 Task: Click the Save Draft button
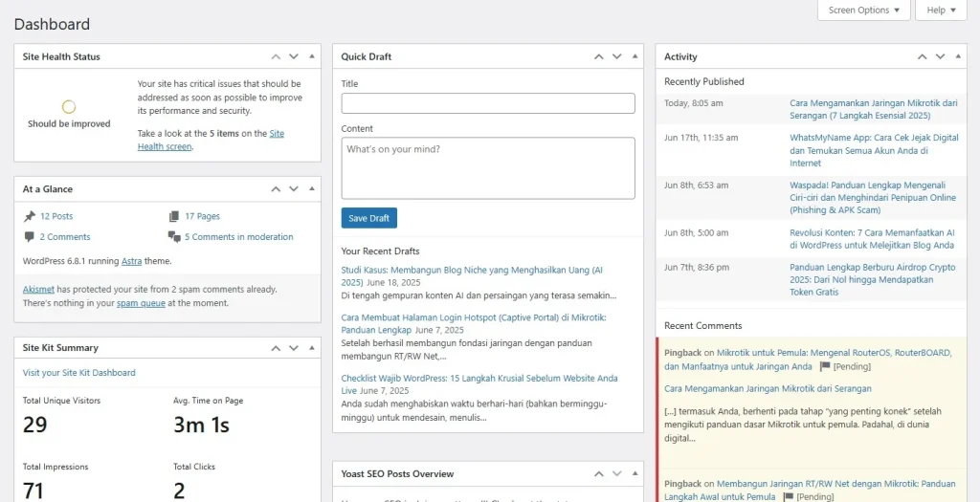click(x=368, y=218)
